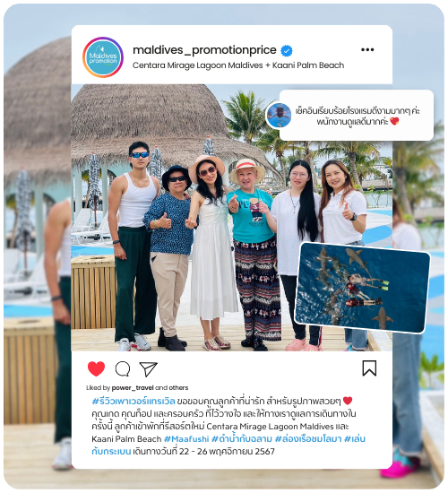Click the blue verified badge
The width and height of the screenshot is (448, 493).
pyautogui.click(x=286, y=50)
